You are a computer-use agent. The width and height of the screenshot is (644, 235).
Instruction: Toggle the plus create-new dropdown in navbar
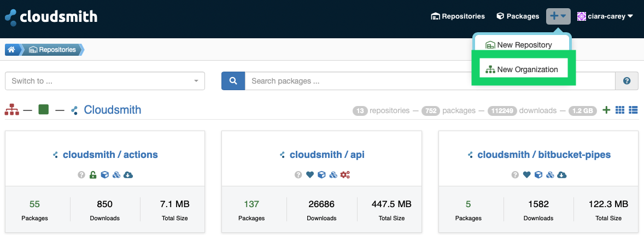(558, 16)
